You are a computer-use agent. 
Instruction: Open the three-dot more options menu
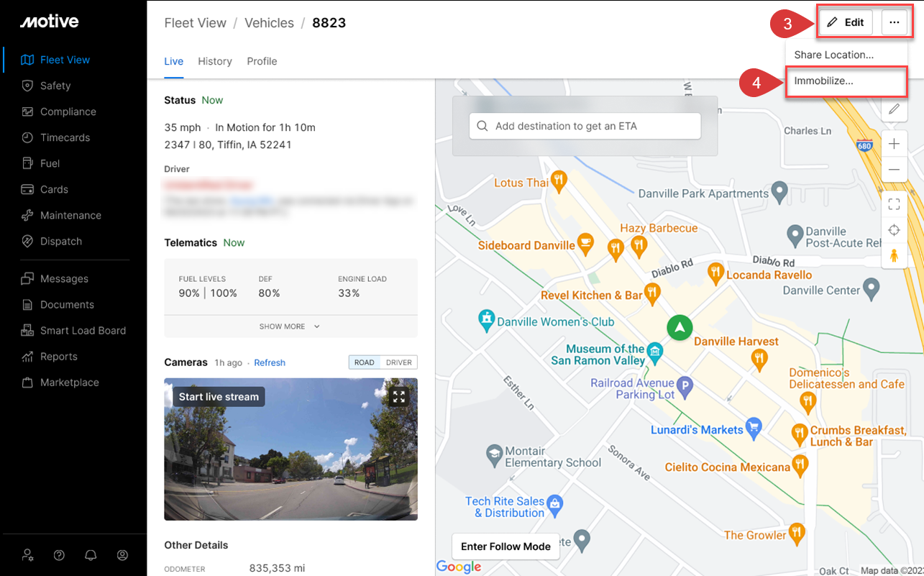(894, 22)
